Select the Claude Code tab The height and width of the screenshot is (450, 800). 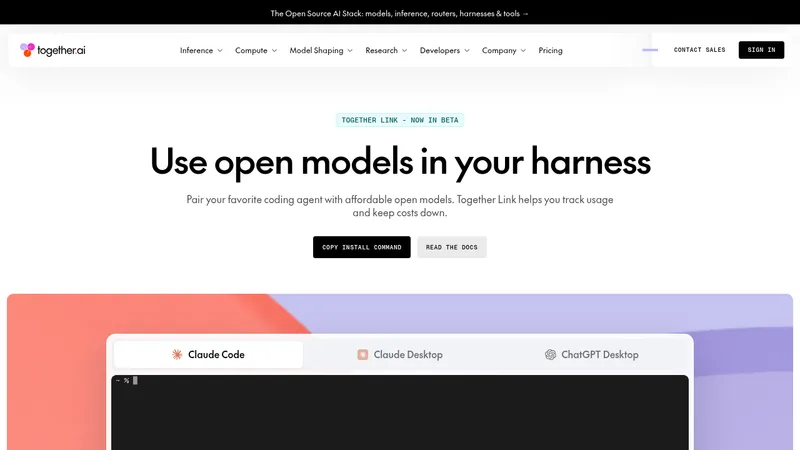[x=208, y=355]
